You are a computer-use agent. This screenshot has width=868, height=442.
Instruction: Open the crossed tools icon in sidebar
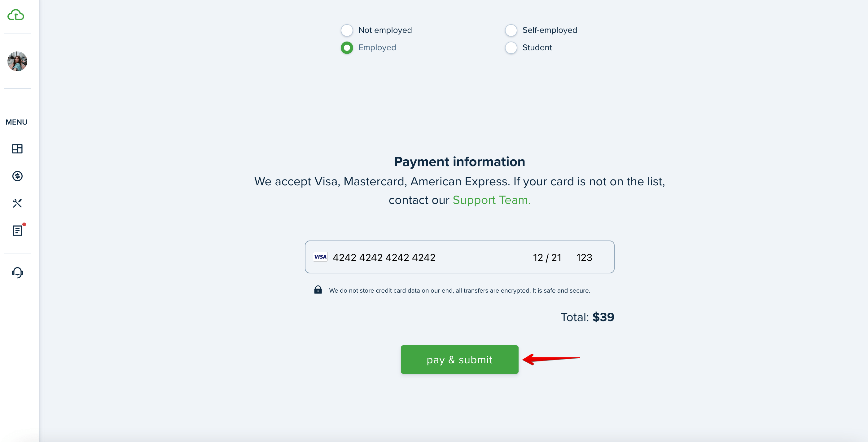point(17,203)
